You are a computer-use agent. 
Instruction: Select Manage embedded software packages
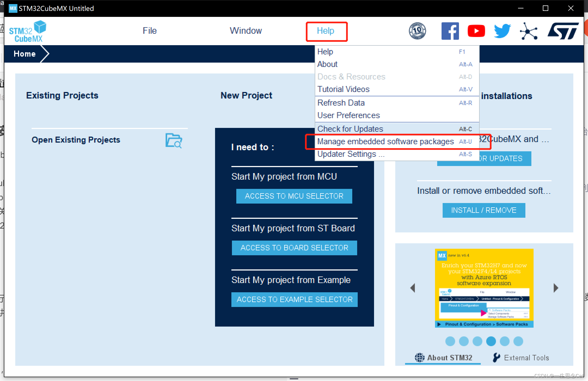click(x=397, y=142)
